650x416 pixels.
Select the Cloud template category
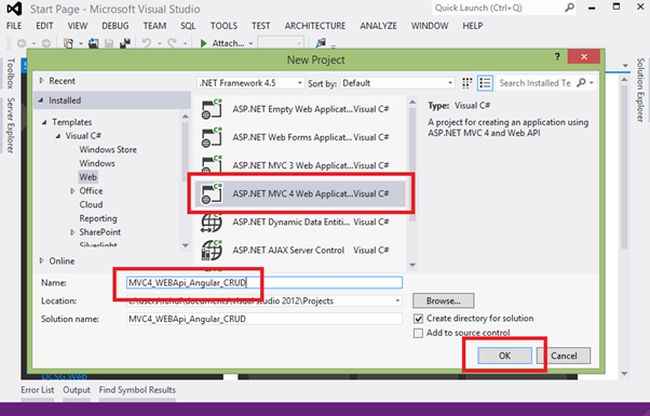click(x=91, y=205)
